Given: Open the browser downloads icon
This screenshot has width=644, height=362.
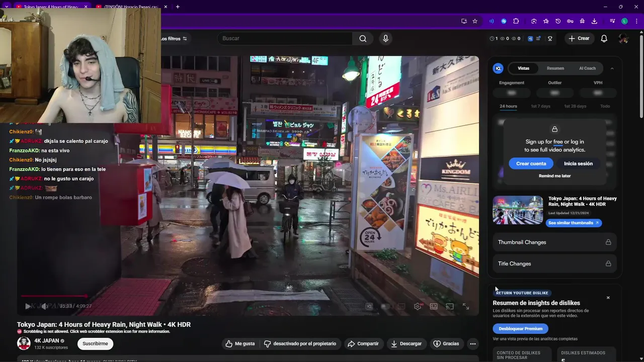Looking at the screenshot, I should [594, 21].
